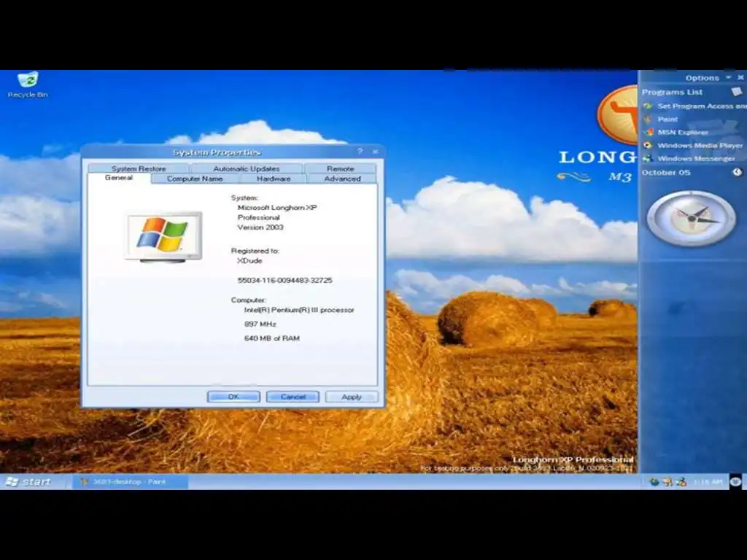The width and height of the screenshot is (747, 560).
Task: Click product ID '55034-116-0094483-32725'
Action: [285, 280]
